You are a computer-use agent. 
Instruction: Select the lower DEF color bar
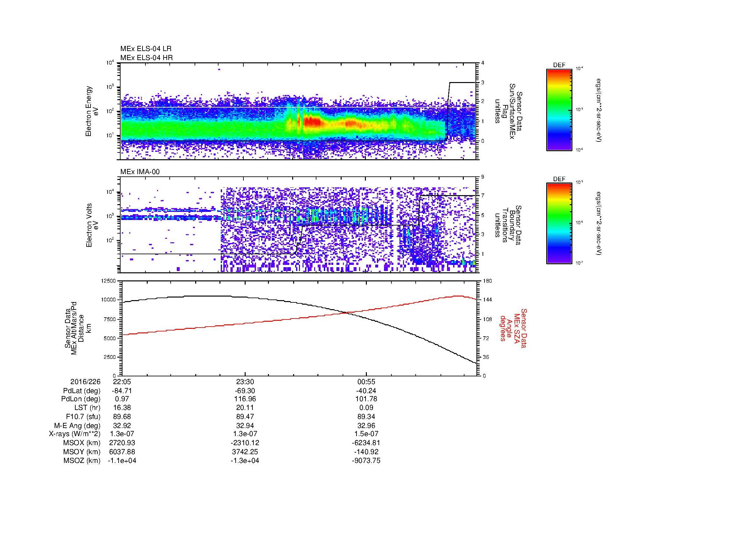tap(559, 224)
